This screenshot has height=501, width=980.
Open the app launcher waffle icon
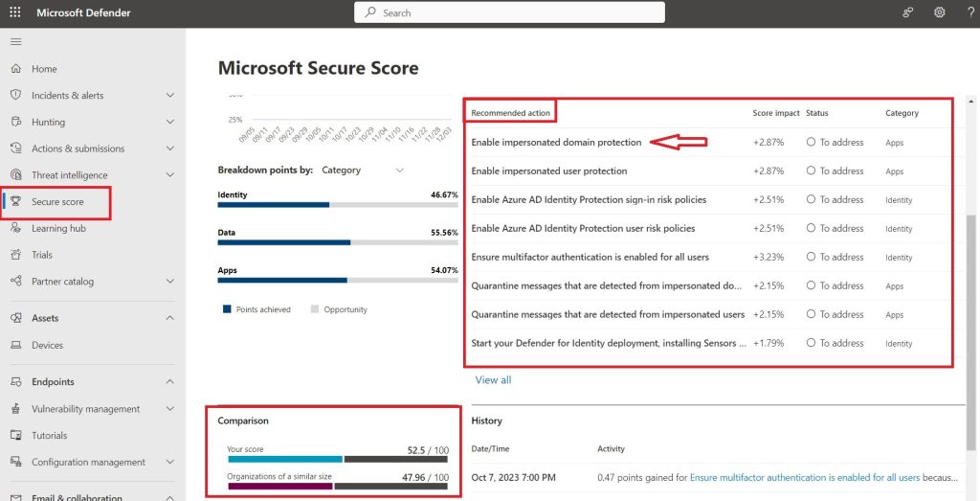(15, 12)
